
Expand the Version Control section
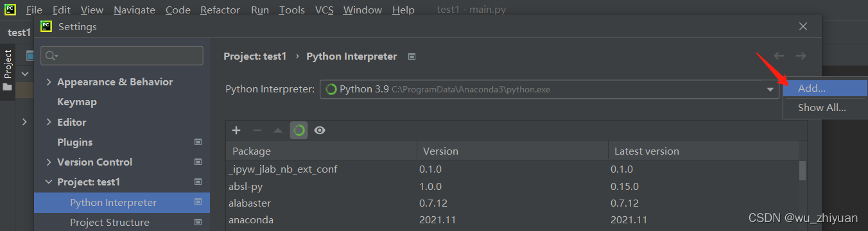tap(49, 162)
